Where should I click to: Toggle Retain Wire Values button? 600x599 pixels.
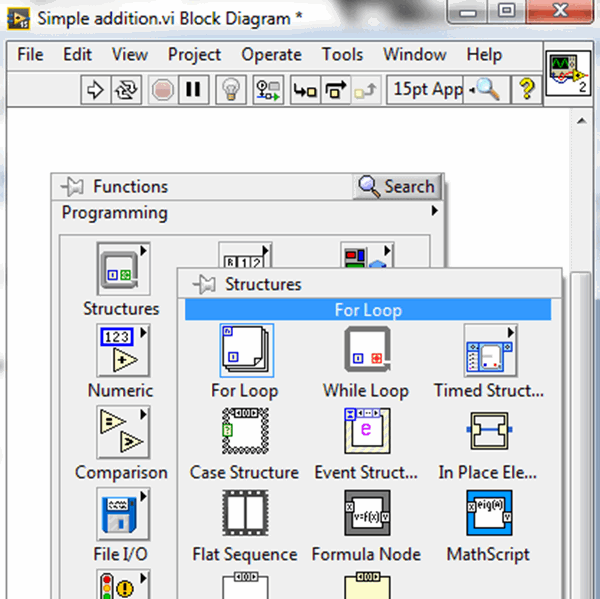[268, 90]
